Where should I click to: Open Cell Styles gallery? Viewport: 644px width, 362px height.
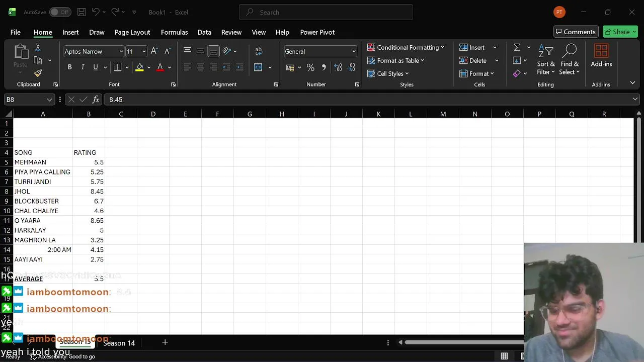coord(388,73)
